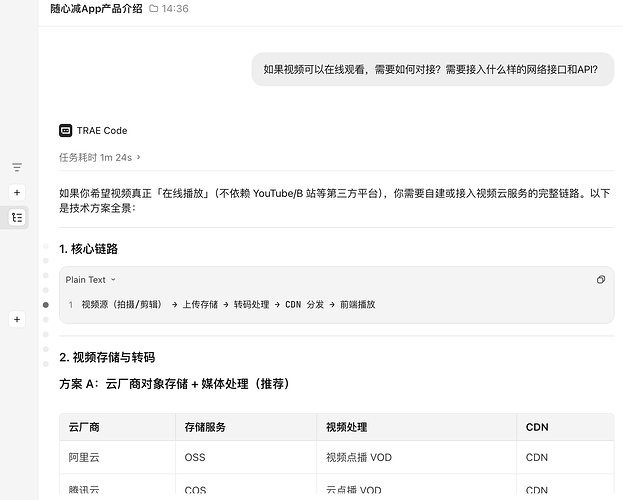Click the upper plus button in sidebar

17,193
